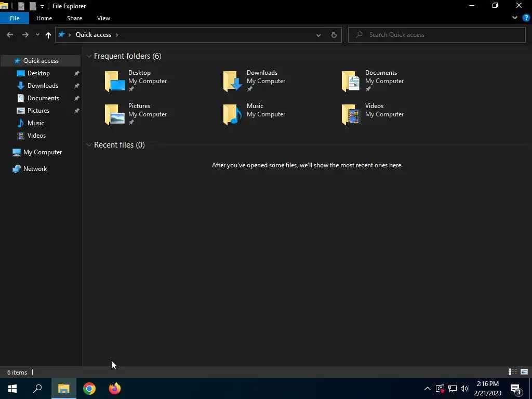
Task: Switch to details view in status bar
Action: tap(513, 372)
